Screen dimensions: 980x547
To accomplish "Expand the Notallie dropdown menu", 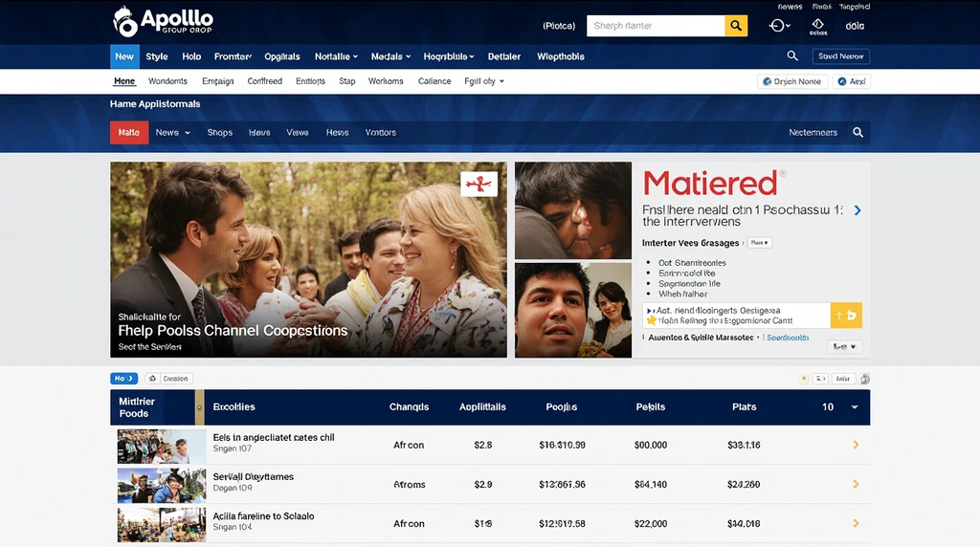I will 336,56.
